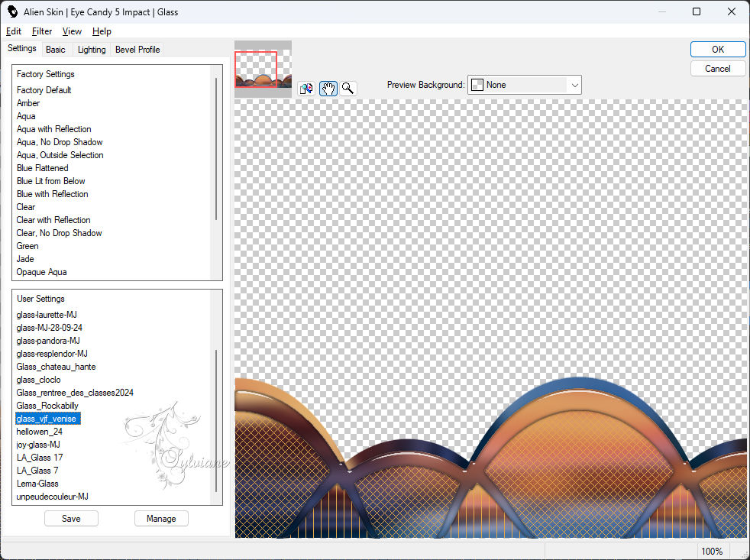Viewport: 750px width, 560px height.
Task: Click the navigator thumbnail preview
Action: point(263,70)
